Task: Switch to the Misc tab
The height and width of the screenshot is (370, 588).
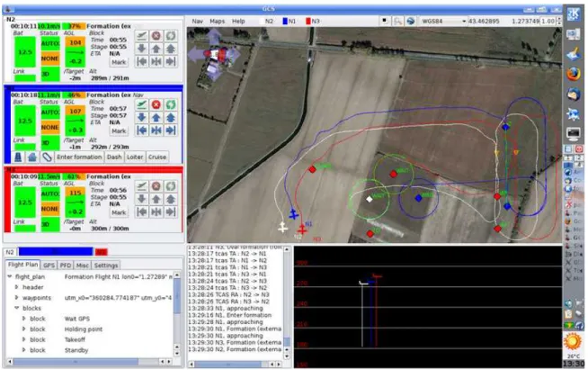Action: (83, 266)
